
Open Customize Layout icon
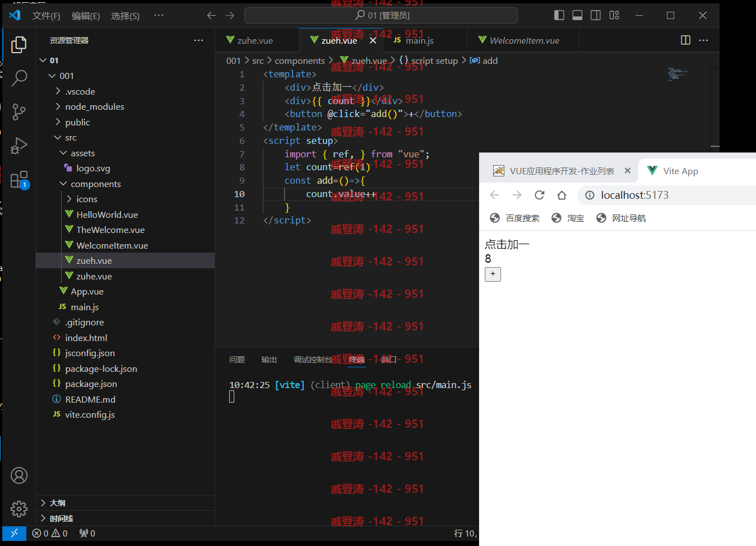point(614,15)
